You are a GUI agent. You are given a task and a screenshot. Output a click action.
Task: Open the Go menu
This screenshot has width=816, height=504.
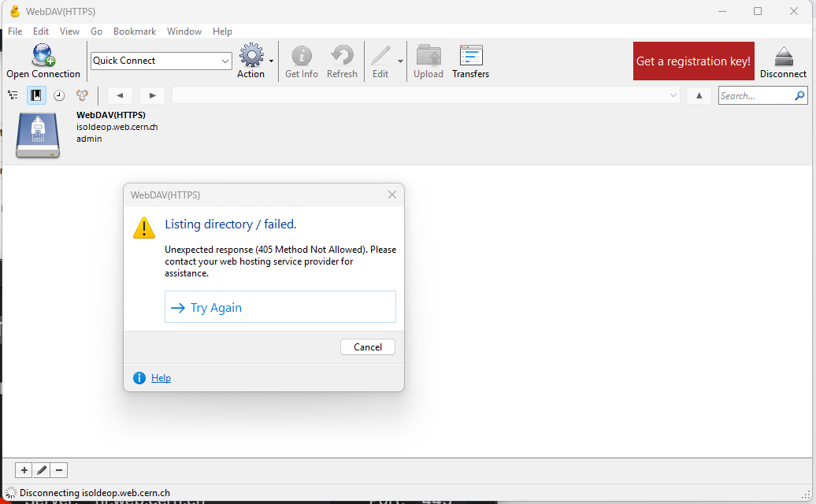click(96, 31)
